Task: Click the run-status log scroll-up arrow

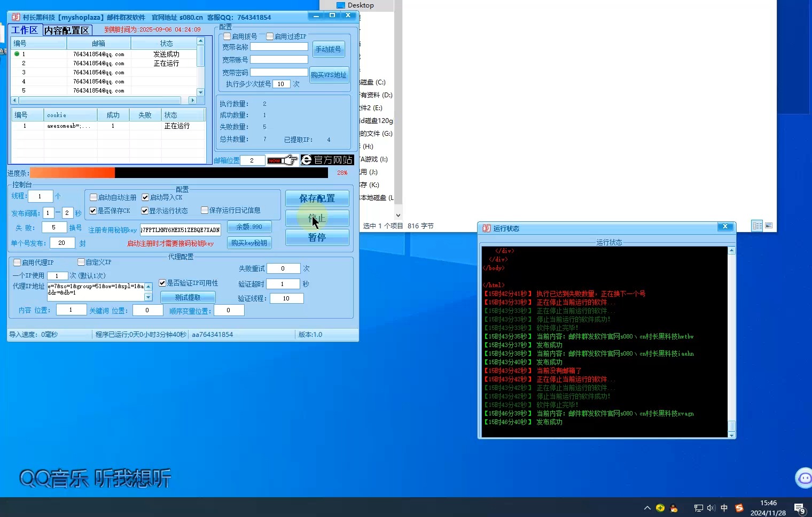Action: click(732, 250)
